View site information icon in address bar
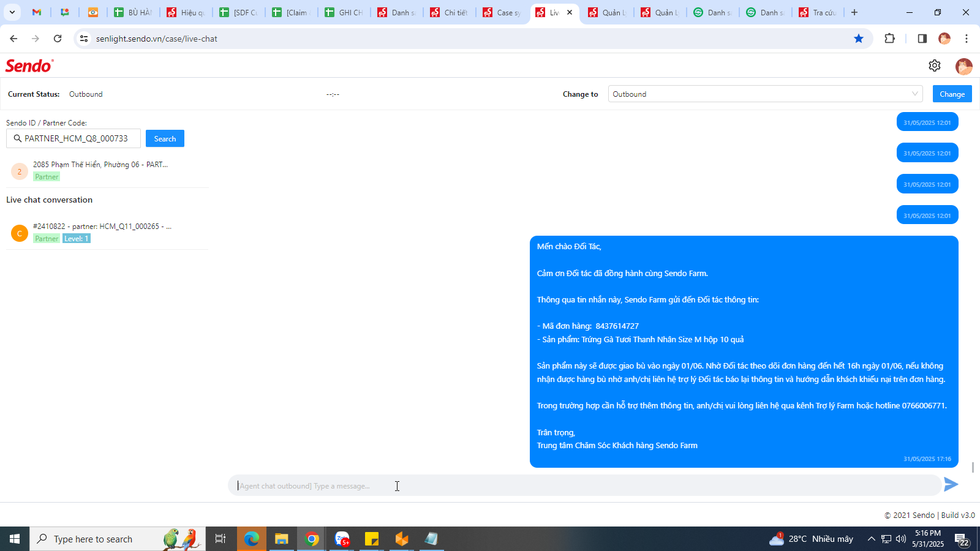This screenshot has width=980, height=551. tap(84, 39)
